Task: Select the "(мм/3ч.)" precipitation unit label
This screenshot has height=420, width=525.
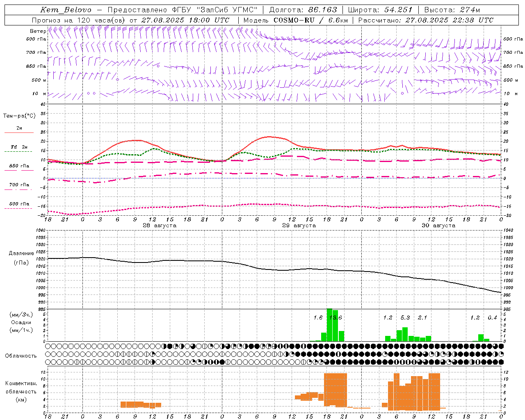Action: [x=21, y=315]
